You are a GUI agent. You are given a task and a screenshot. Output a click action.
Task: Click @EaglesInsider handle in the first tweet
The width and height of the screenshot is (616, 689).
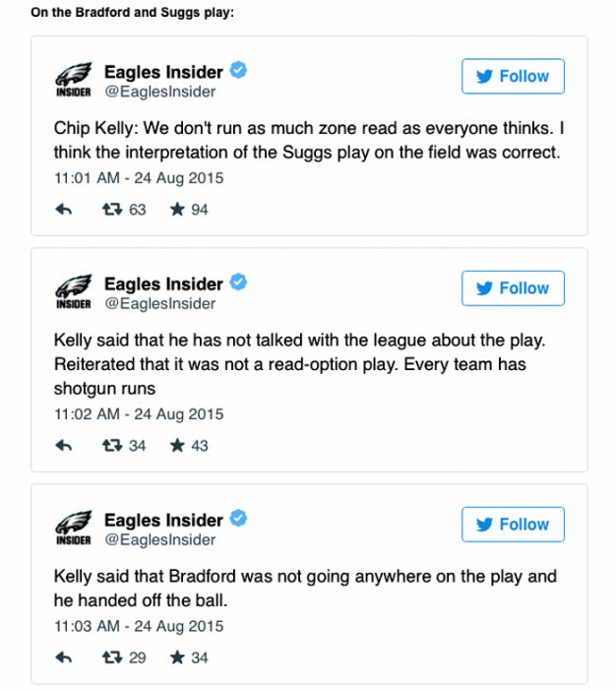coord(159,93)
